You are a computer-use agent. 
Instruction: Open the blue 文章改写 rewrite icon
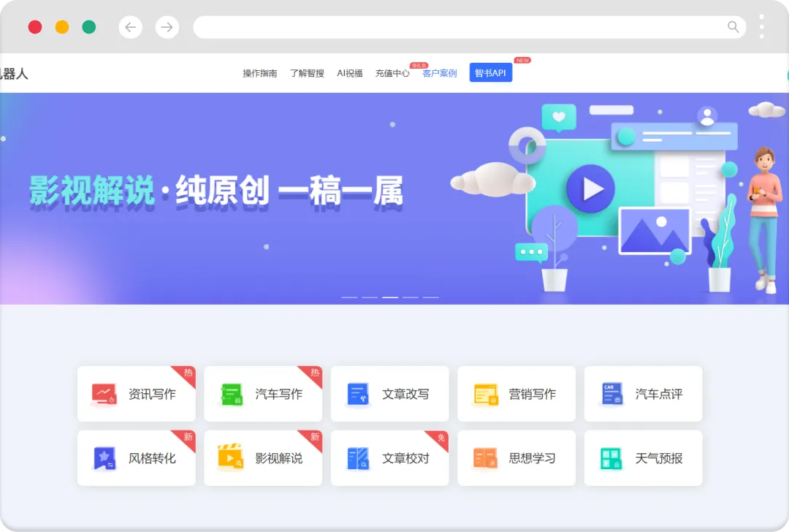358,395
